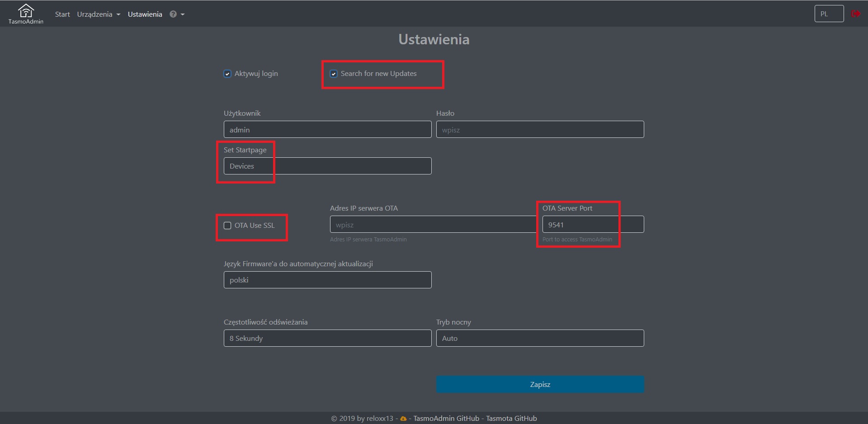868x424 pixels.
Task: Click the 'Adres IP serwera TasmoAdmin' hint text
Action: click(x=368, y=240)
